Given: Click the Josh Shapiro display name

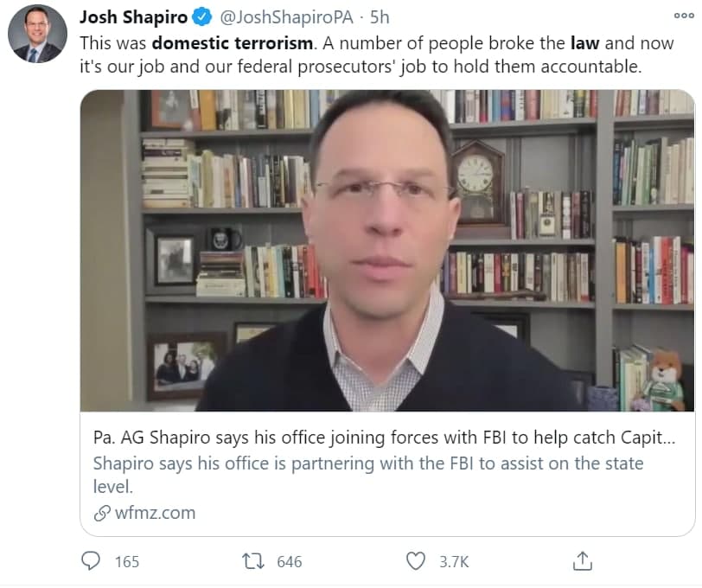Looking at the screenshot, I should (133, 17).
